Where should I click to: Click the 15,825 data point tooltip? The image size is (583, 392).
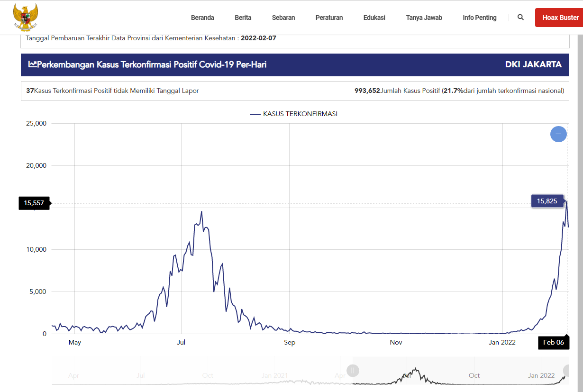(x=547, y=201)
